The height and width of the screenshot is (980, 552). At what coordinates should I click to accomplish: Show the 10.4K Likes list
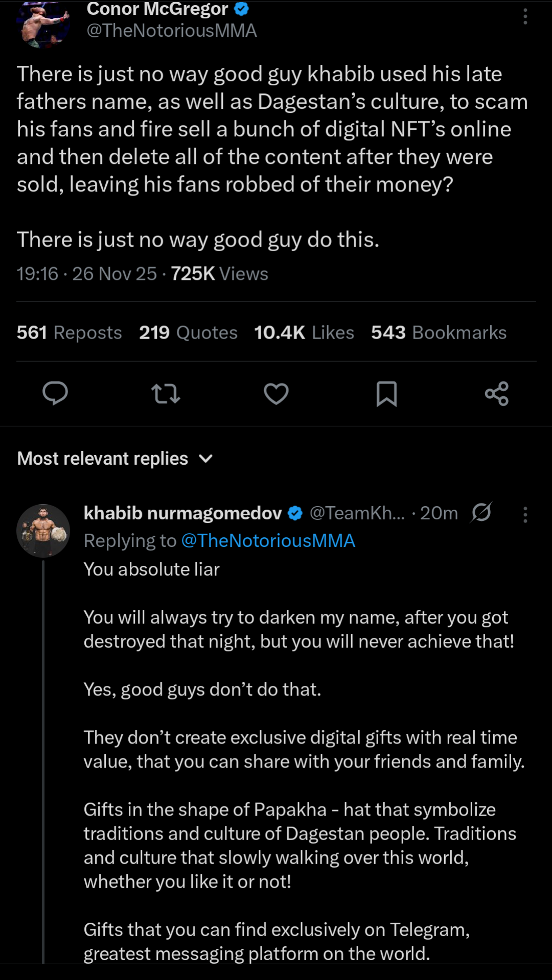(304, 332)
